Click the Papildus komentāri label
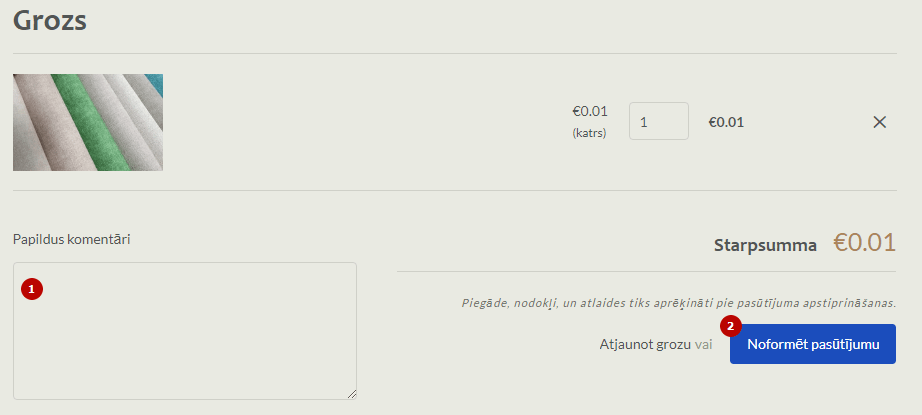Viewport: 922px width, 415px height. pyautogui.click(x=72, y=239)
